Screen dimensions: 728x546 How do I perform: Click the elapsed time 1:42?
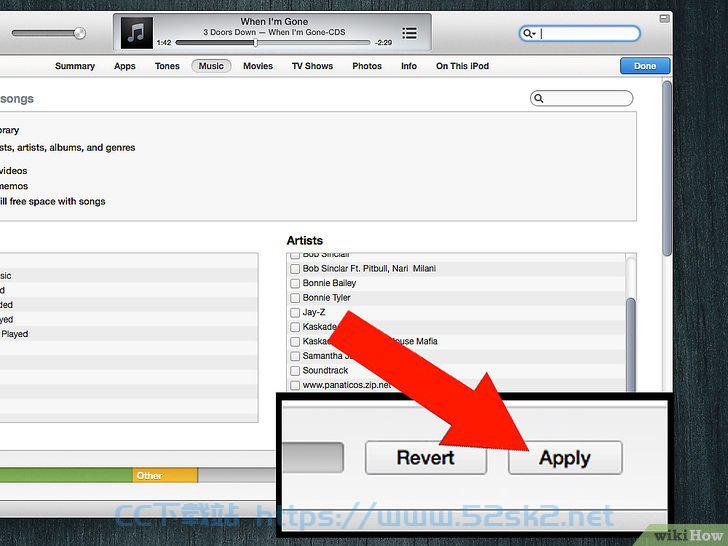(164, 43)
